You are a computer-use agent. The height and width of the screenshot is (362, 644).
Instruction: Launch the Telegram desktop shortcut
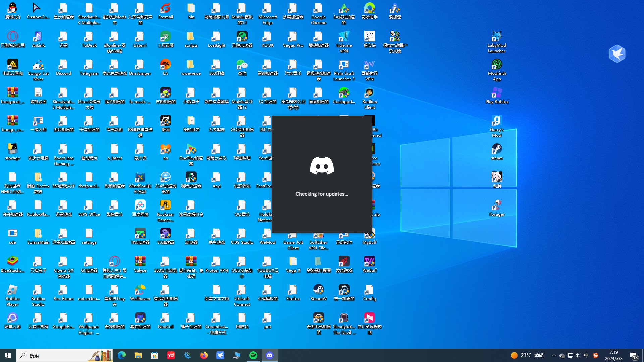[x=89, y=67]
